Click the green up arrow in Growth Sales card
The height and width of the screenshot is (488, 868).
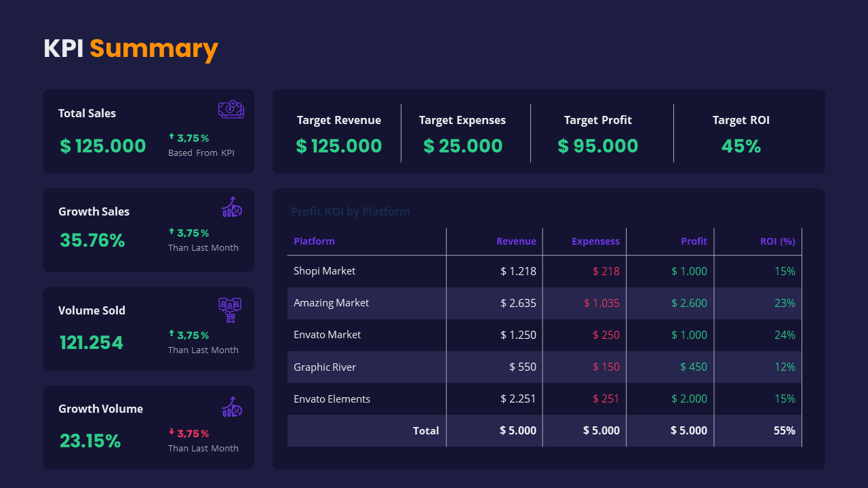click(172, 232)
